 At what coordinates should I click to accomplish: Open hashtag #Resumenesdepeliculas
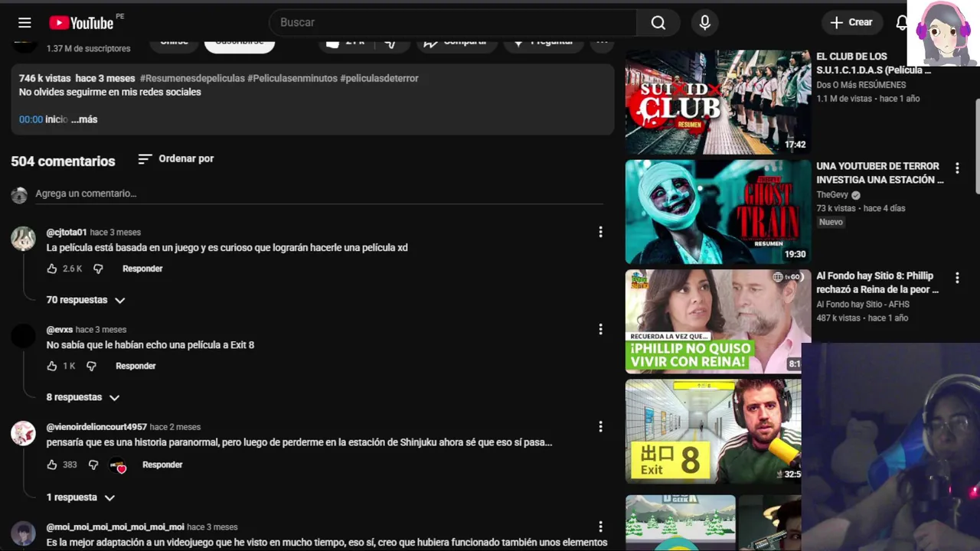point(192,78)
